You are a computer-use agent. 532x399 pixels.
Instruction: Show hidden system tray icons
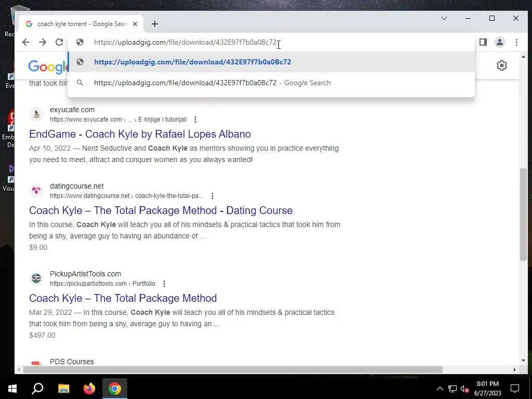[x=440, y=389]
